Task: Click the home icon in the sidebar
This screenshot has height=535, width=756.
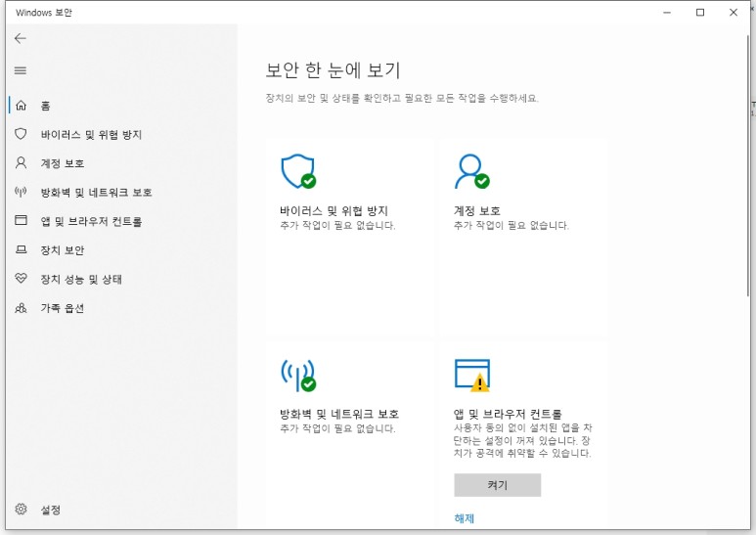Action: 21,106
